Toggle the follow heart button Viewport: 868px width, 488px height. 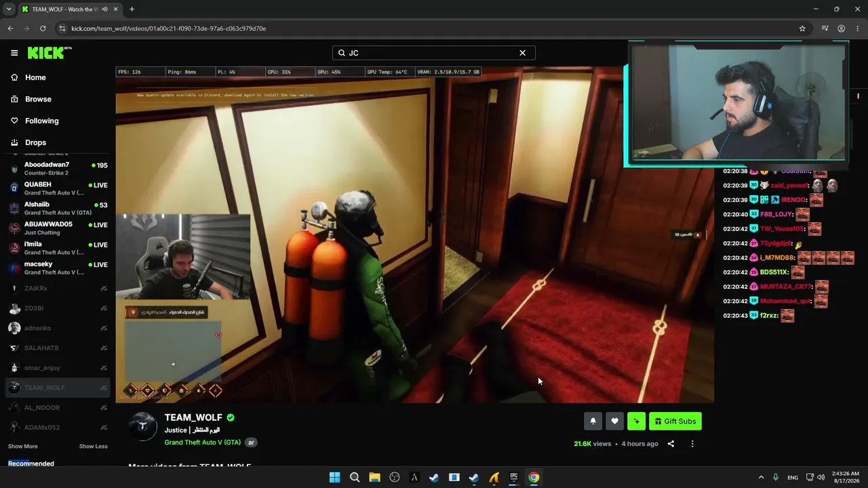point(614,421)
